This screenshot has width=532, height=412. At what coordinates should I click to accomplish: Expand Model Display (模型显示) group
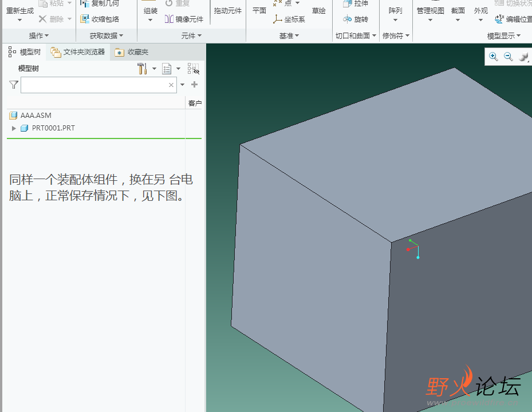coord(504,35)
